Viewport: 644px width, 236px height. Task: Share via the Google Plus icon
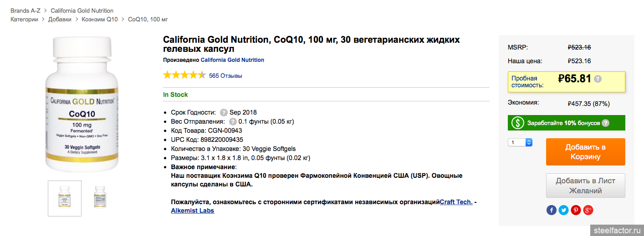588,210
